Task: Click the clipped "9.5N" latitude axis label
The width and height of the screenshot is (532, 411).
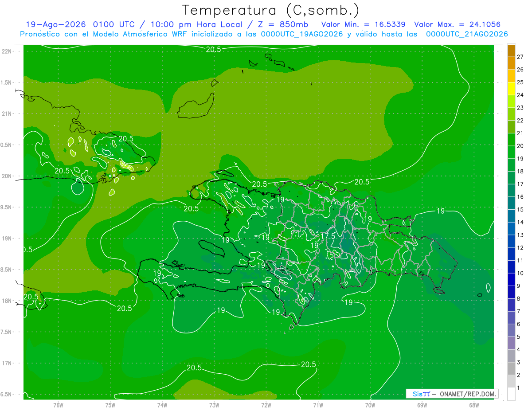Action: coord(6,207)
